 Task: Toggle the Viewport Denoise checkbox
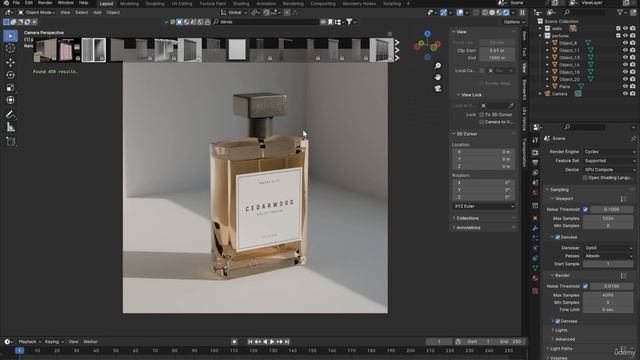click(x=558, y=237)
